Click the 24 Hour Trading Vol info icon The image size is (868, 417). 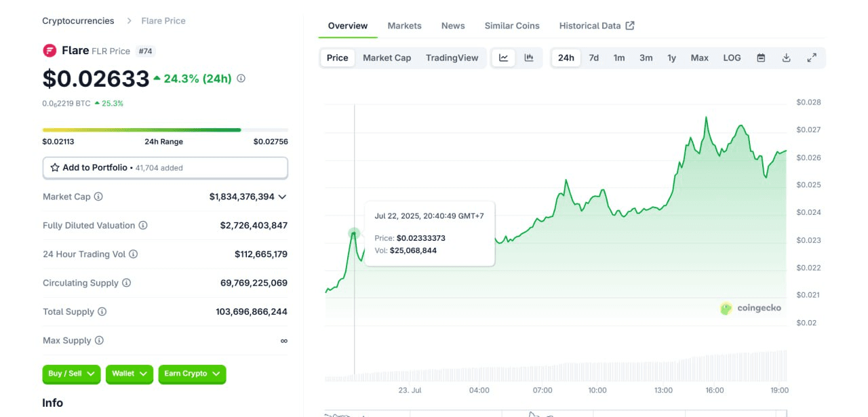pos(134,254)
